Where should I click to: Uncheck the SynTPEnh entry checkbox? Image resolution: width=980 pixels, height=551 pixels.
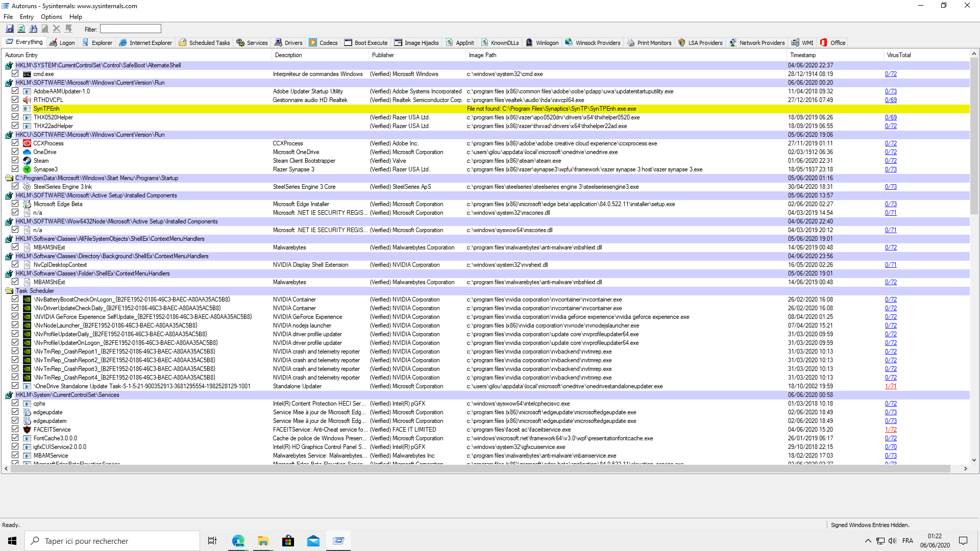click(15, 109)
